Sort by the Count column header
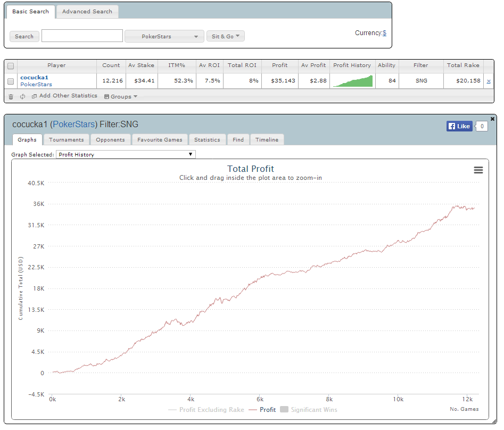504x430 pixels. tap(111, 65)
